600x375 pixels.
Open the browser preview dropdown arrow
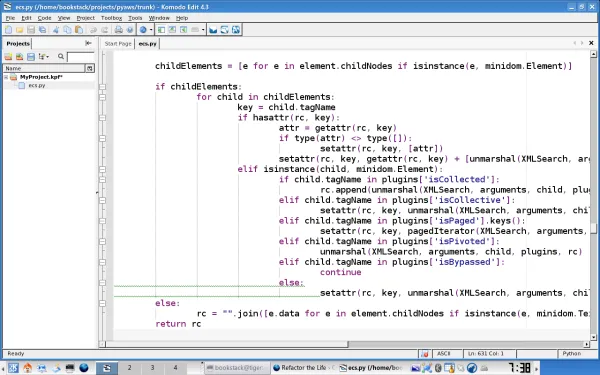[151, 30]
